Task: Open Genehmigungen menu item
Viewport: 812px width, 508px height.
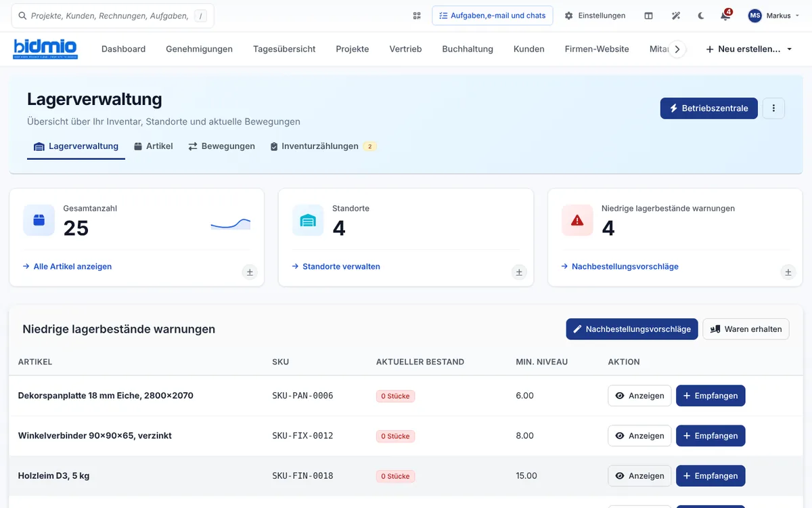Action: click(199, 49)
